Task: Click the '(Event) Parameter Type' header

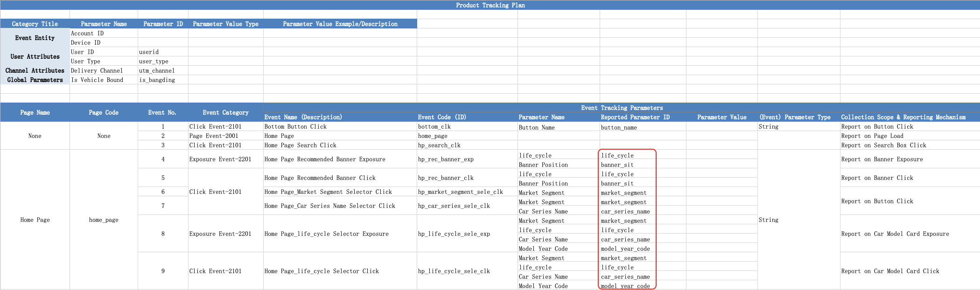Action: (799, 117)
